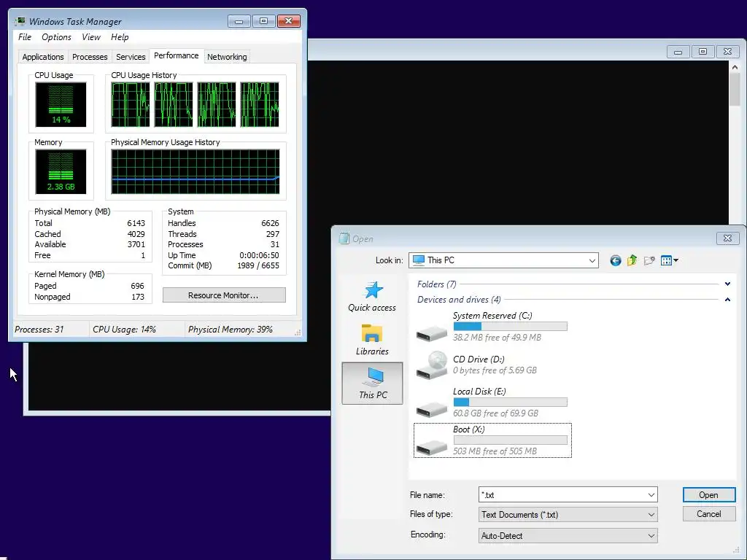The height and width of the screenshot is (560, 747).
Task: Close the Open dialog
Action: click(727, 238)
